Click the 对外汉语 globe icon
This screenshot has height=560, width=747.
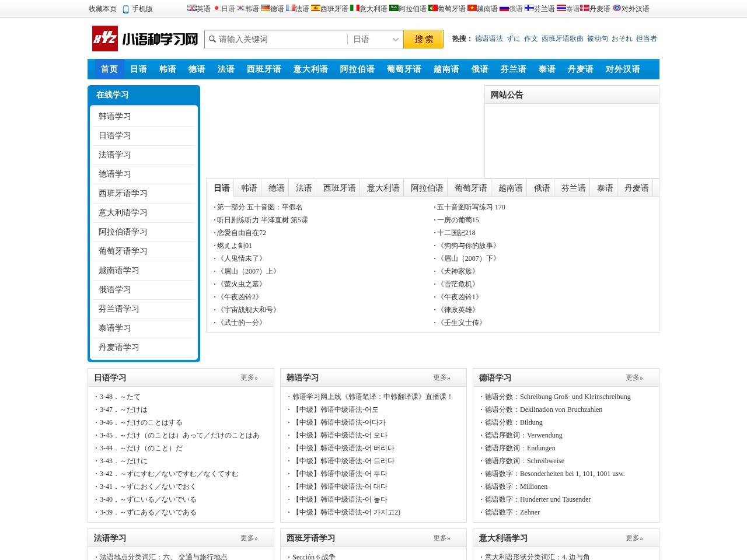coord(616,8)
